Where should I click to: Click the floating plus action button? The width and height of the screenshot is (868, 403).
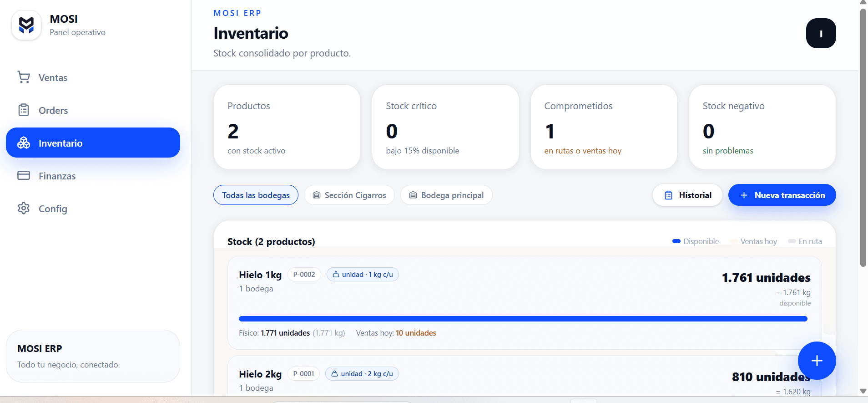pos(817,361)
